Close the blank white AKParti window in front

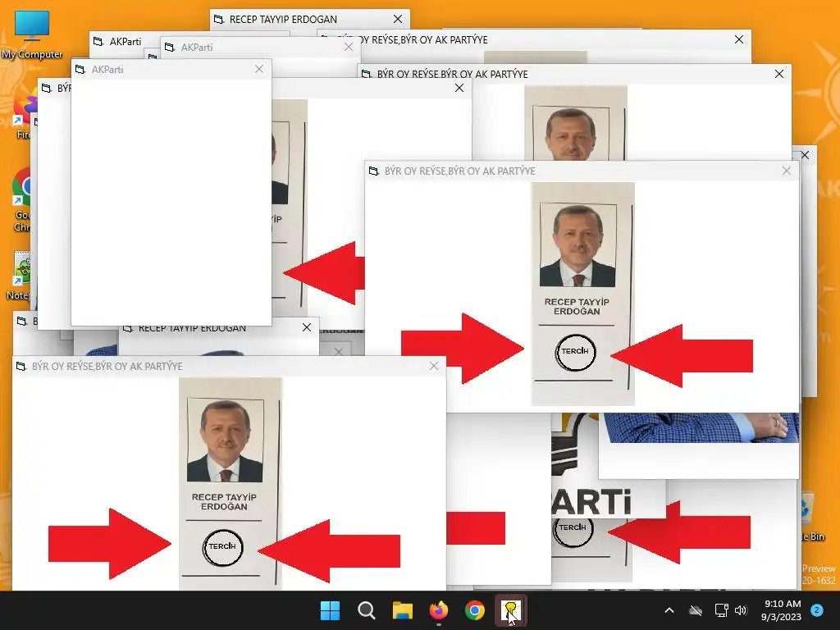pyautogui.click(x=259, y=69)
